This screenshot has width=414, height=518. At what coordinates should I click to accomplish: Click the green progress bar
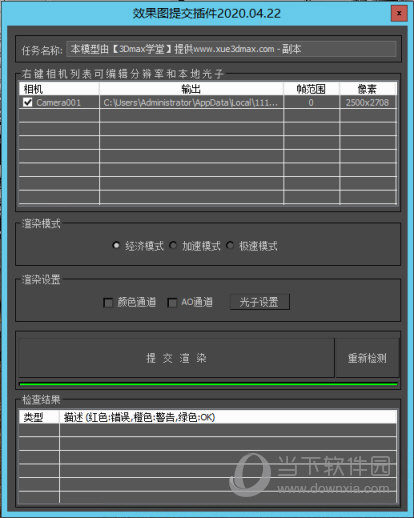208,384
